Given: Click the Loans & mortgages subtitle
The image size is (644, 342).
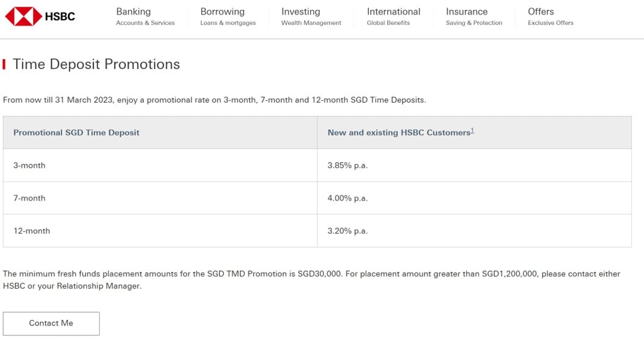Looking at the screenshot, I should pos(228,23).
